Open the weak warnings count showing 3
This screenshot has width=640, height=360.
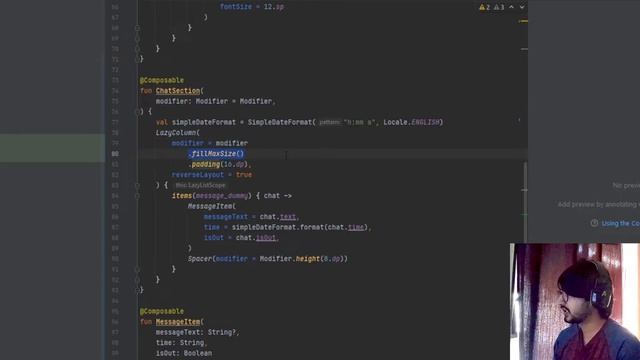pyautogui.click(x=499, y=7)
